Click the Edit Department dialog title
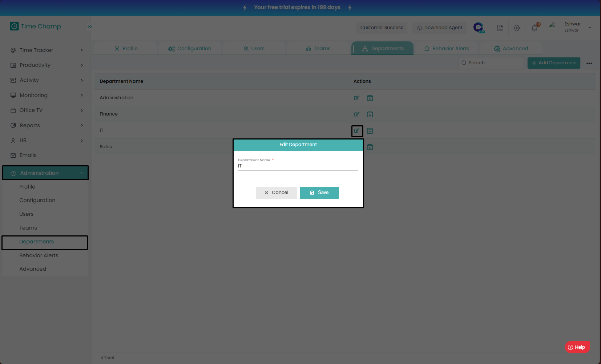 coord(298,145)
